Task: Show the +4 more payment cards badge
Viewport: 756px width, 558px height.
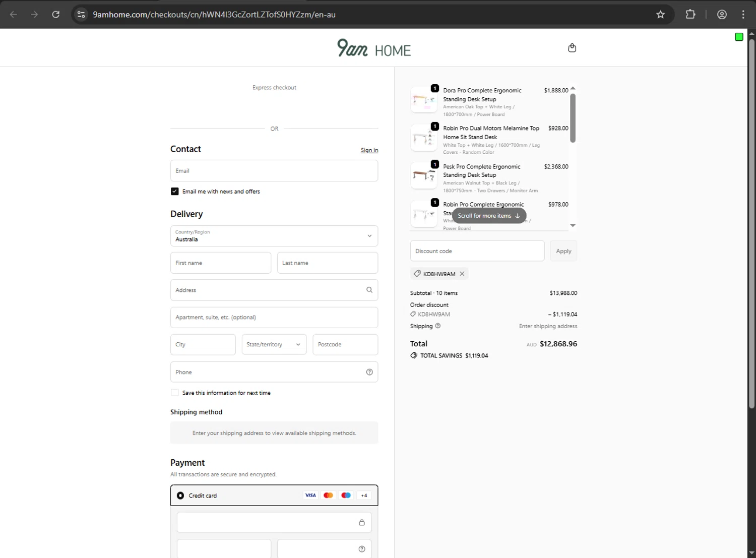Action: click(x=364, y=495)
